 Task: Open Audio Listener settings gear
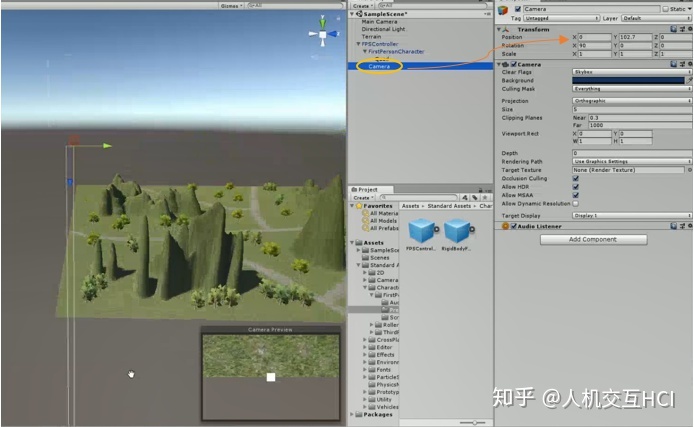[690, 226]
